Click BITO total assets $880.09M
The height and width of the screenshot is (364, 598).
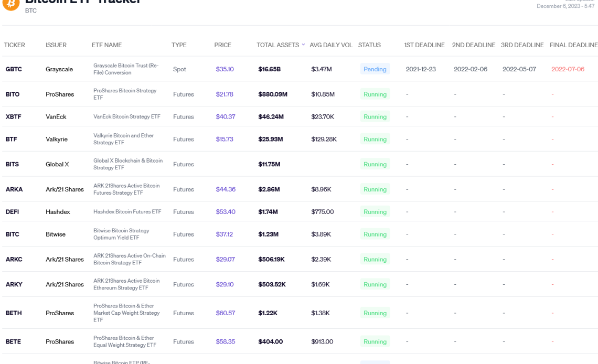coord(273,94)
